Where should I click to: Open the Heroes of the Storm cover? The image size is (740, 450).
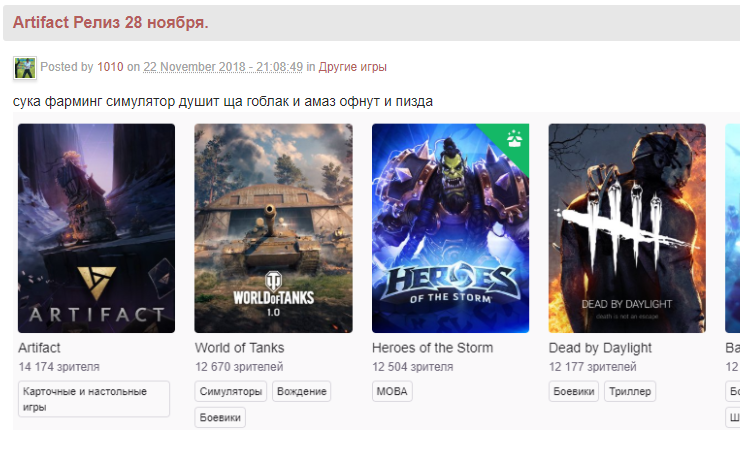point(450,228)
